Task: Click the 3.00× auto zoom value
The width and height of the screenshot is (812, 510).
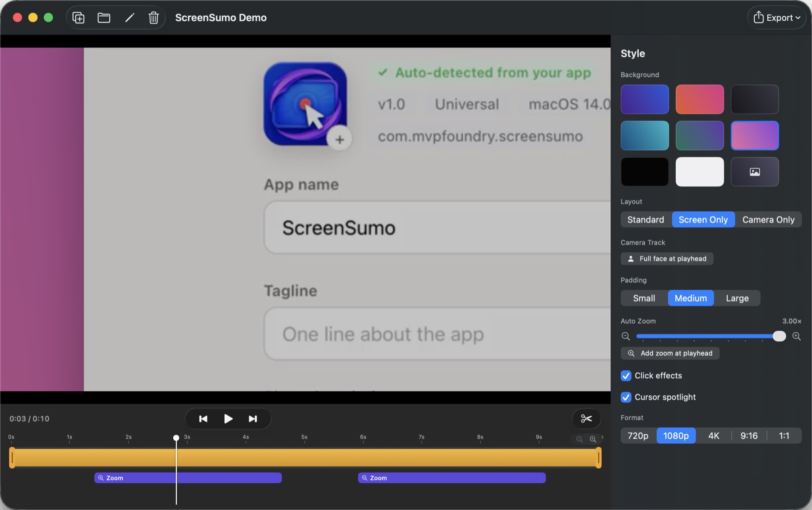Action: click(792, 321)
